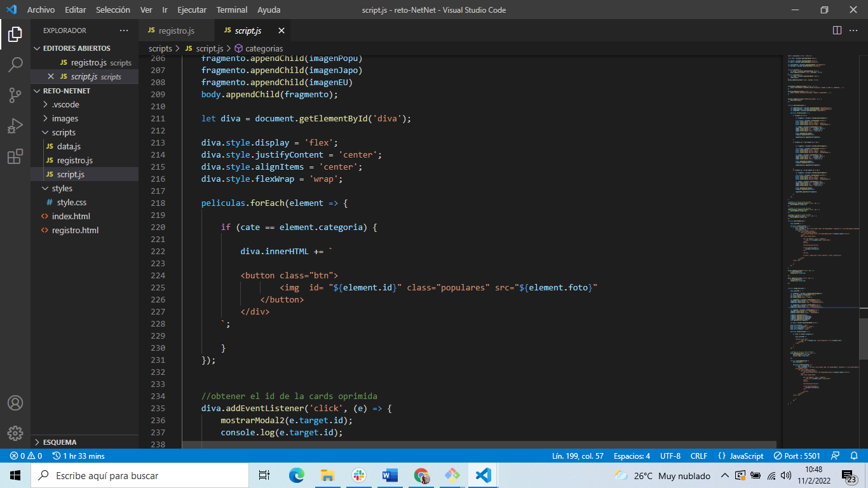
Task: Open the Ejecutar menu
Action: (192, 10)
